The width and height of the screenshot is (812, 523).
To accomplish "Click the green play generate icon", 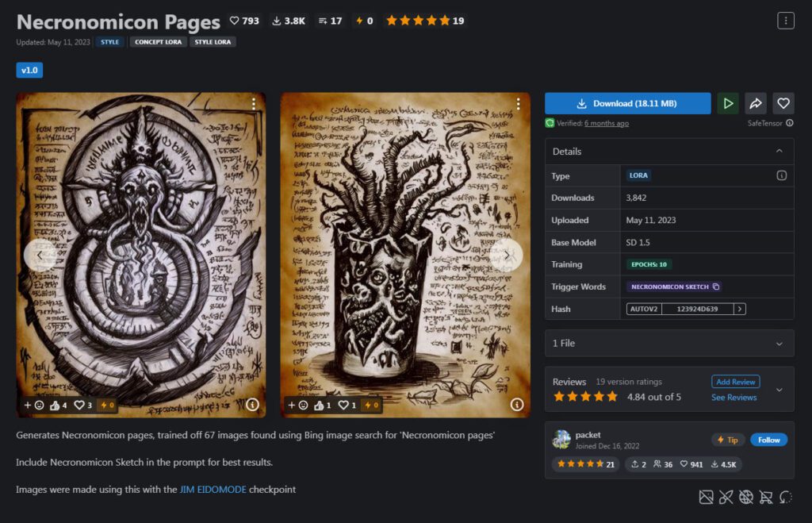I will [728, 103].
